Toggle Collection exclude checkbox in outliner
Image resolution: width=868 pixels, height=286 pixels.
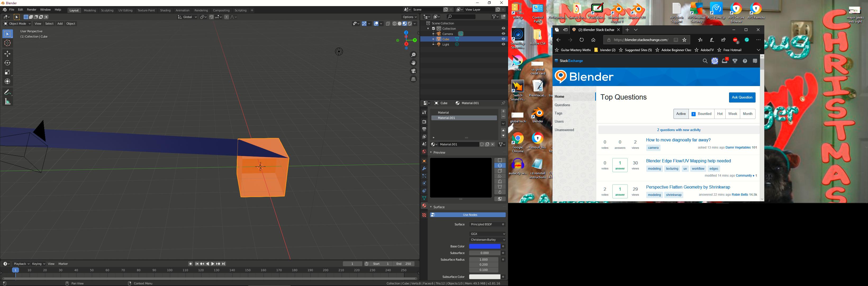(433, 29)
